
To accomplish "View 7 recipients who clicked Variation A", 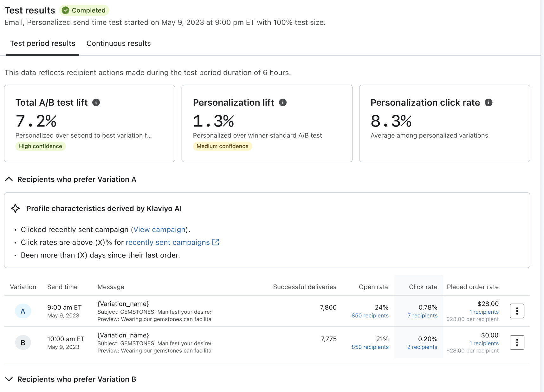I will (x=422, y=316).
